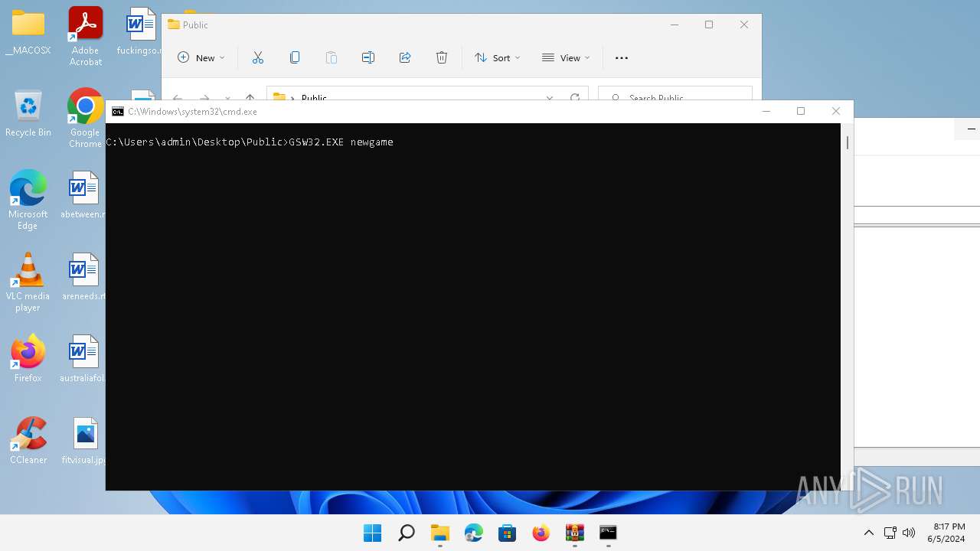
Task: Minimize the Public File Explorer window
Action: click(675, 24)
